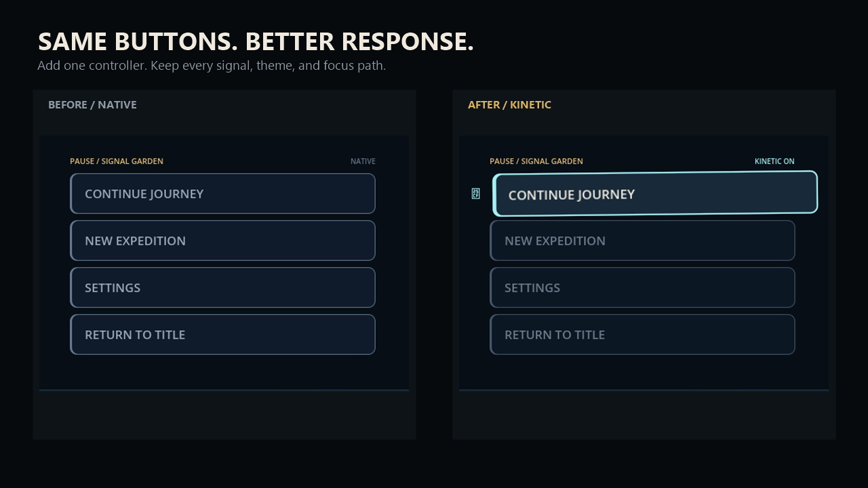The width and height of the screenshot is (868, 488).
Task: Switch to the AFTER / KINETIC panel header
Action: [x=509, y=104]
